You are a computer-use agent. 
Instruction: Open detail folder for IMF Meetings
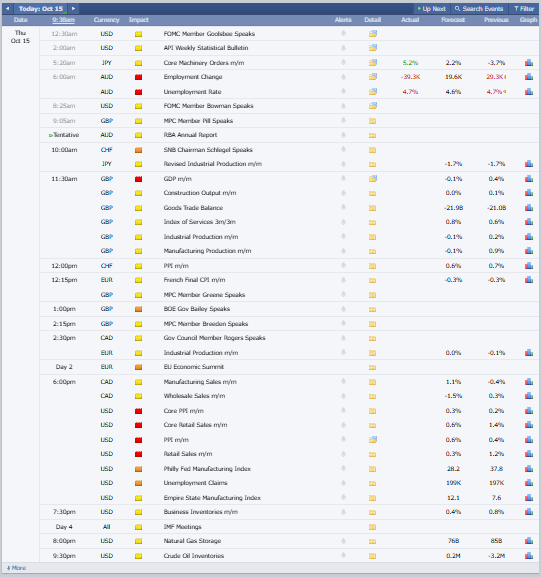372,527
